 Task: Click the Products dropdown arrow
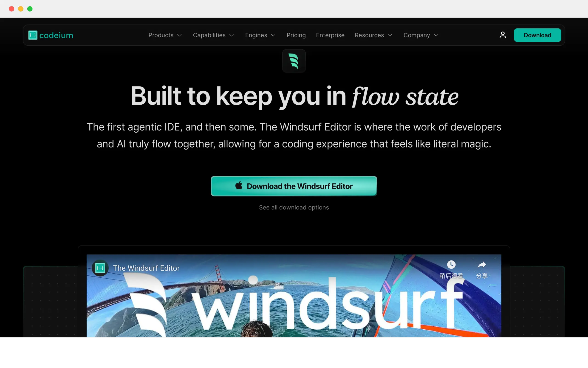(x=179, y=35)
